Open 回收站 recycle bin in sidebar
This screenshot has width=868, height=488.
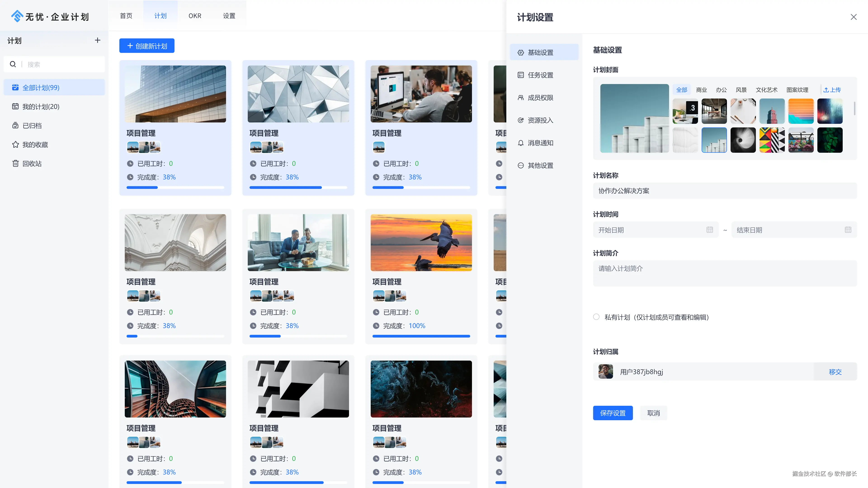tap(32, 164)
